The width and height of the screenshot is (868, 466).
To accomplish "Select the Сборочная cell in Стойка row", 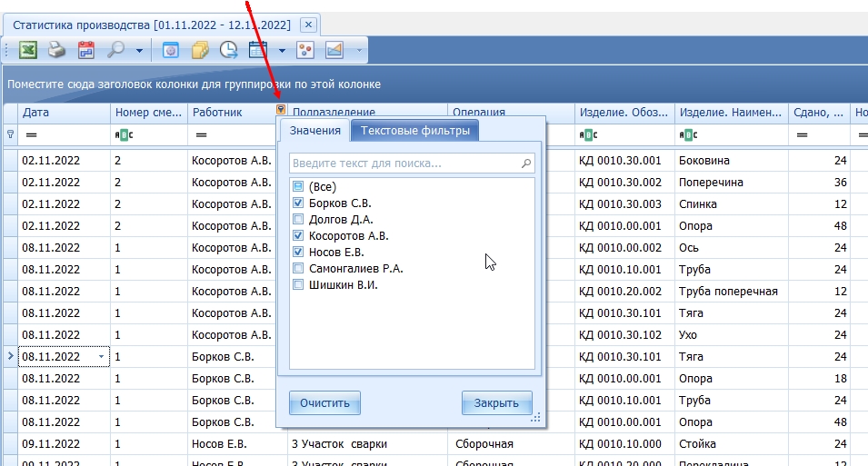I will [511, 444].
